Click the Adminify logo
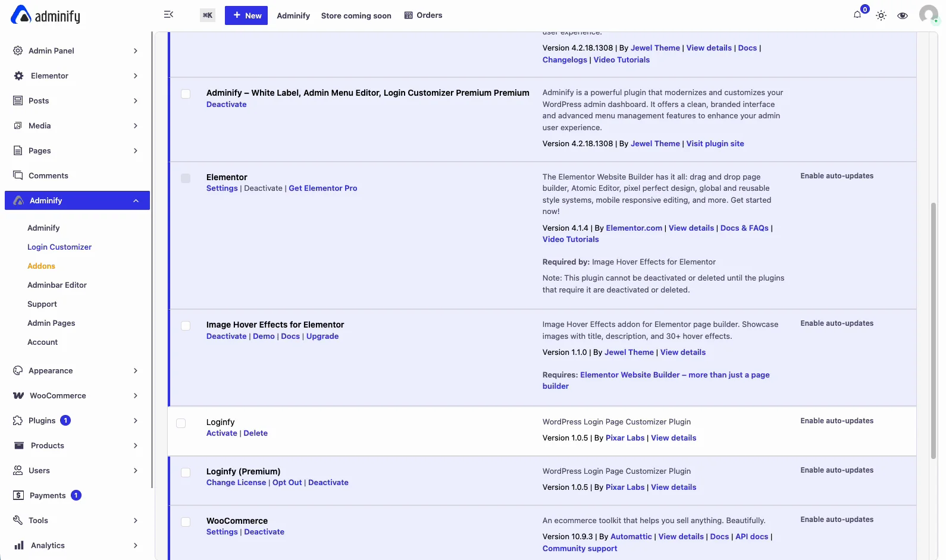 (x=46, y=15)
